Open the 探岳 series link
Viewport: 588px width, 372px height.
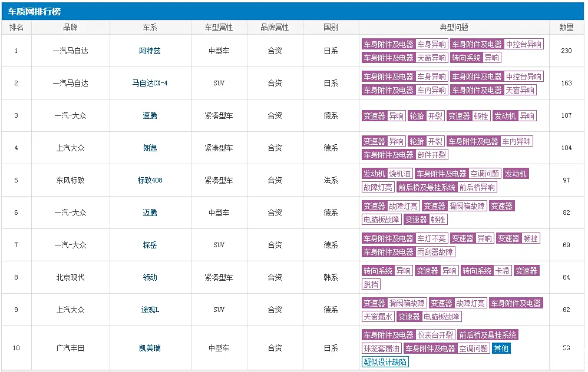click(150, 245)
